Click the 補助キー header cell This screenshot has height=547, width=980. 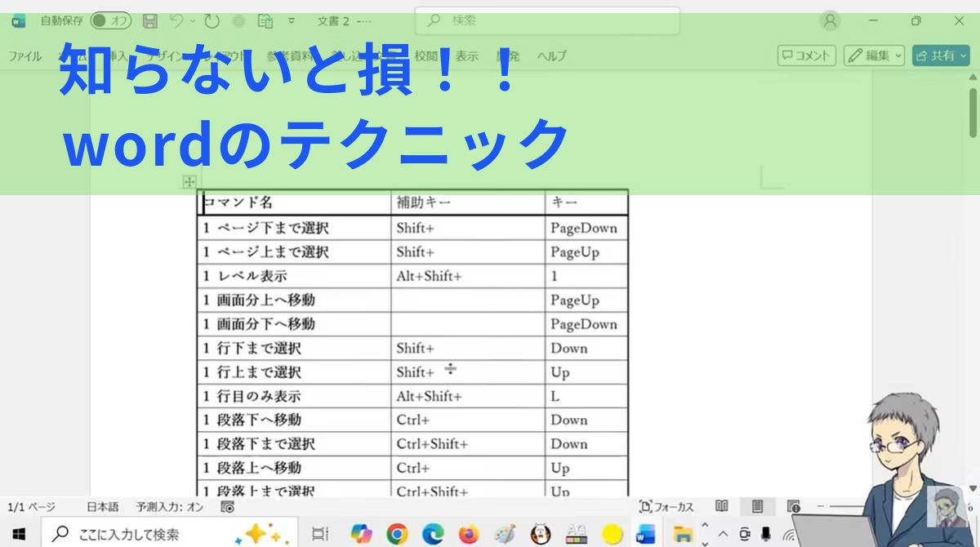(468, 202)
